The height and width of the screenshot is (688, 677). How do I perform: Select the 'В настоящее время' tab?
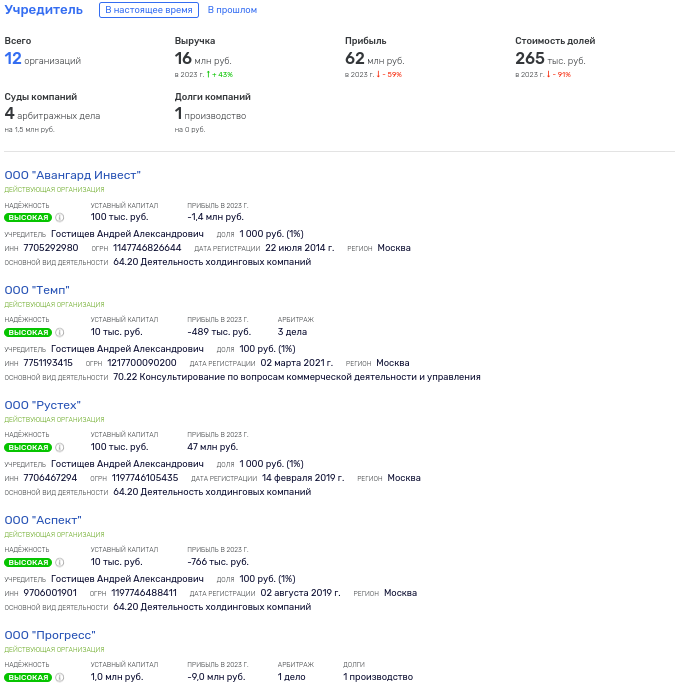click(x=149, y=10)
